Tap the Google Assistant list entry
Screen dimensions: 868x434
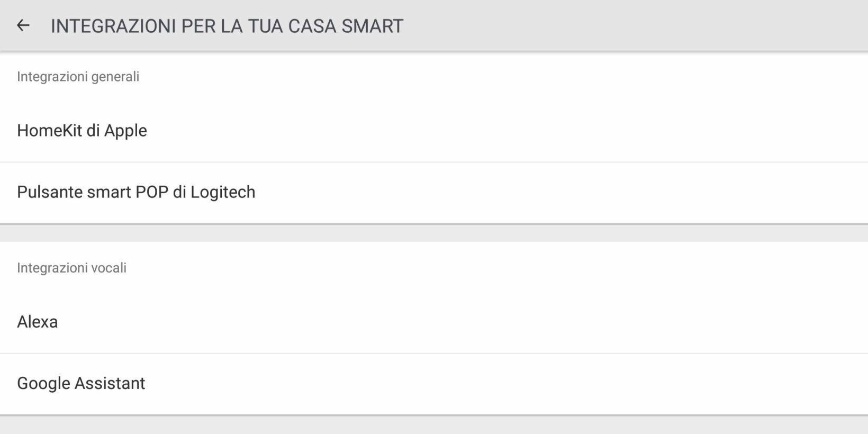coord(81,383)
